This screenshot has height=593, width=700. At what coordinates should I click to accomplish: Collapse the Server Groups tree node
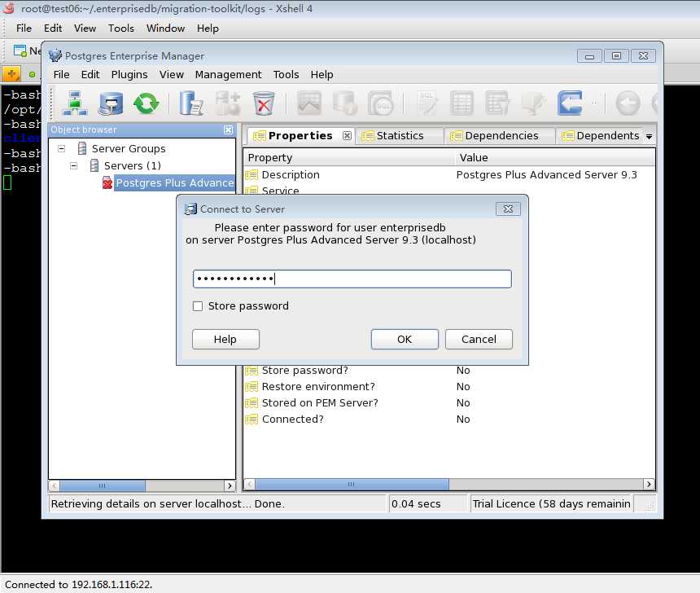coord(62,148)
